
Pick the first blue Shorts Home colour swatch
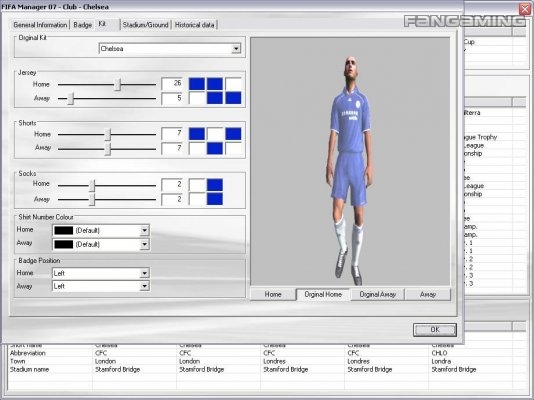click(197, 134)
